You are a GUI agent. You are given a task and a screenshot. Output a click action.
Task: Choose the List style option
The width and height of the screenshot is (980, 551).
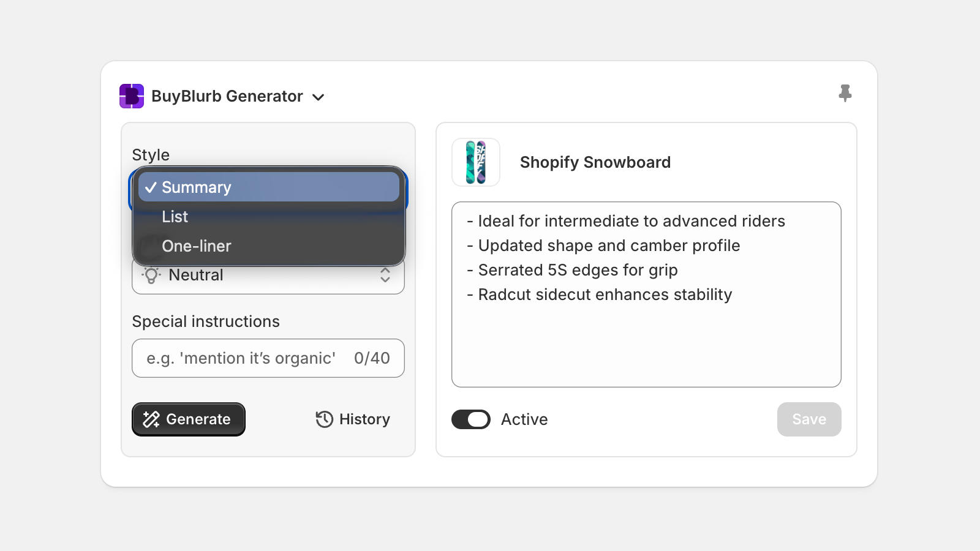175,217
